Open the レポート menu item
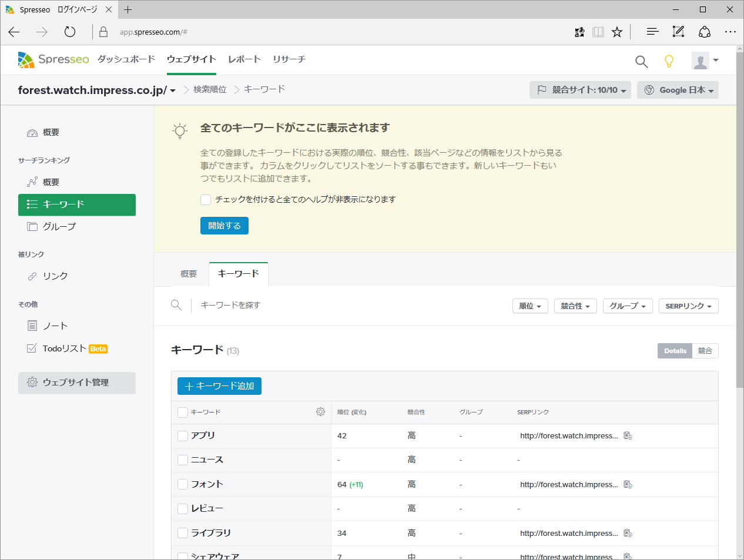Screen dimensions: 744x560 244,59
